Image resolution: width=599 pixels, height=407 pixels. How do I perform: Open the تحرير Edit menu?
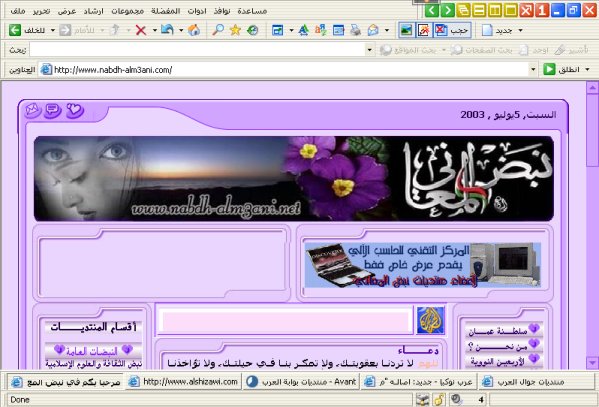pos(41,11)
